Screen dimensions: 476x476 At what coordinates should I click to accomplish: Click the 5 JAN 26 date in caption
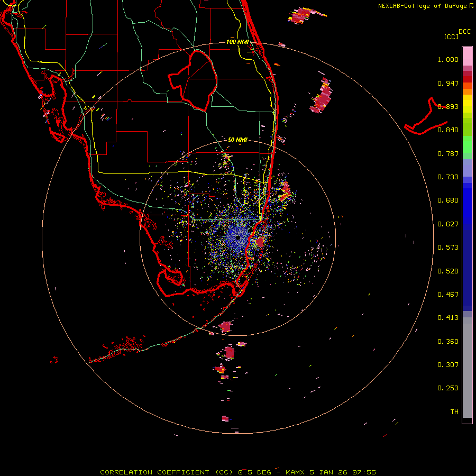(x=329, y=472)
